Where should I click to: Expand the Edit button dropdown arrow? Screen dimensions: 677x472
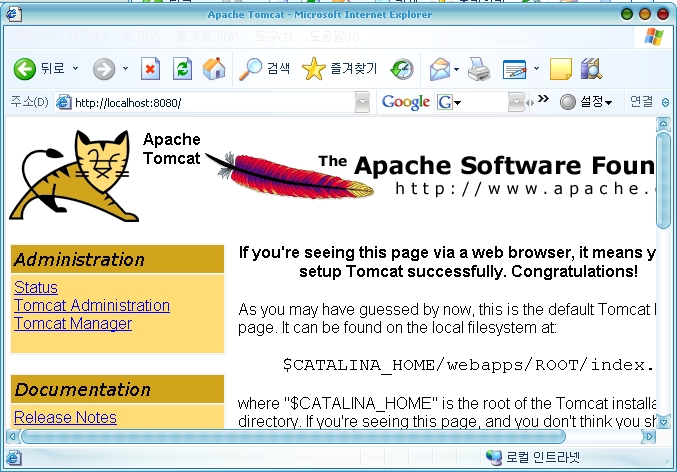click(x=536, y=68)
